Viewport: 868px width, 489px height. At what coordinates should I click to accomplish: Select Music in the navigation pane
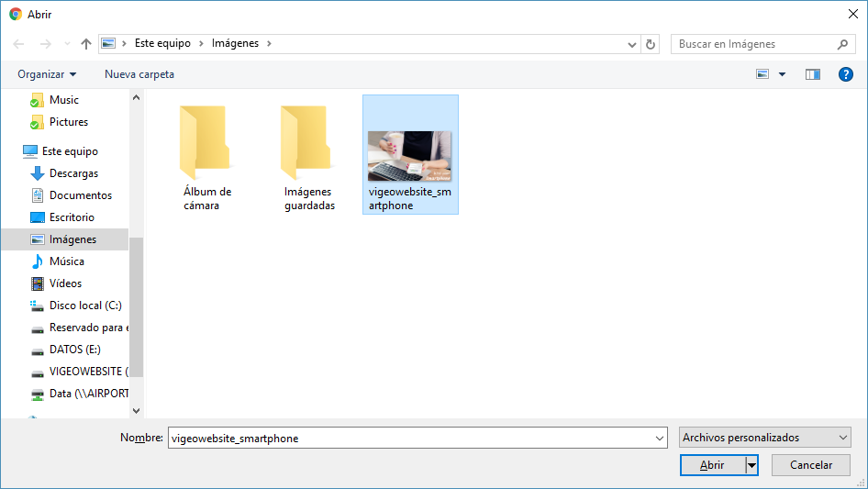tap(64, 100)
